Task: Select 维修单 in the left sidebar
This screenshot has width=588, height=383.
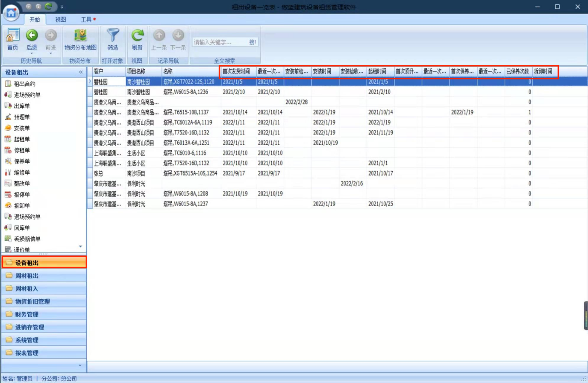Action: point(22,172)
